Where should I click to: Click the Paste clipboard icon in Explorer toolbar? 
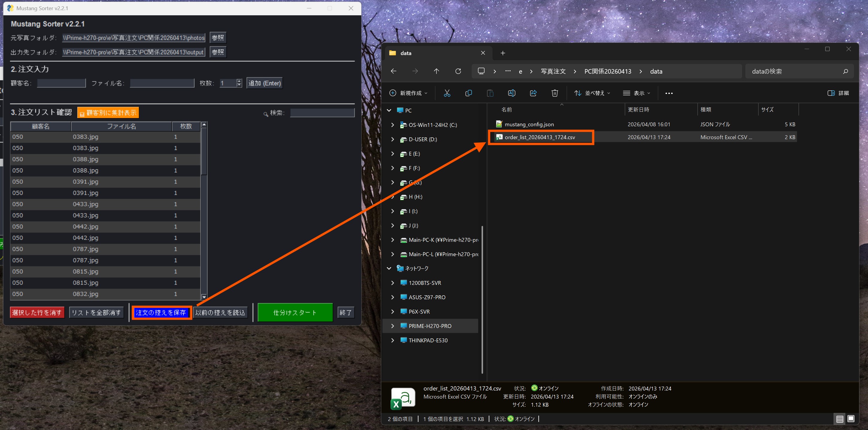490,93
